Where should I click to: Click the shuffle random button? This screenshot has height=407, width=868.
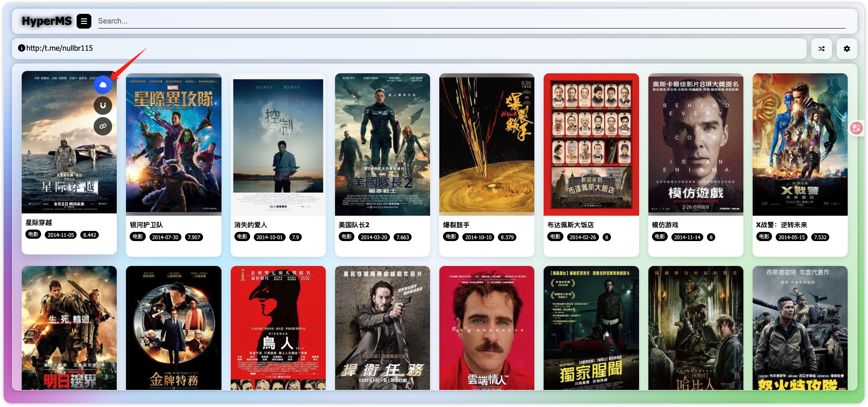pos(821,48)
